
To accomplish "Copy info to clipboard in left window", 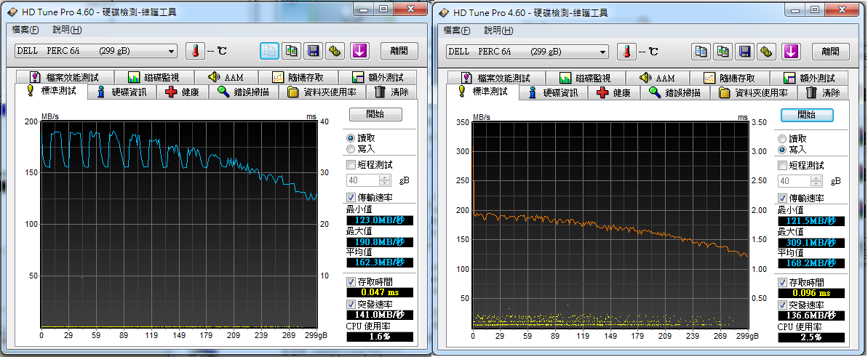I will 270,52.
